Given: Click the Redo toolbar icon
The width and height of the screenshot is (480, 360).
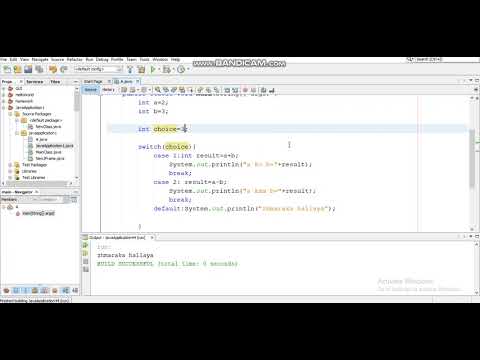Looking at the screenshot, I should click(x=64, y=69).
